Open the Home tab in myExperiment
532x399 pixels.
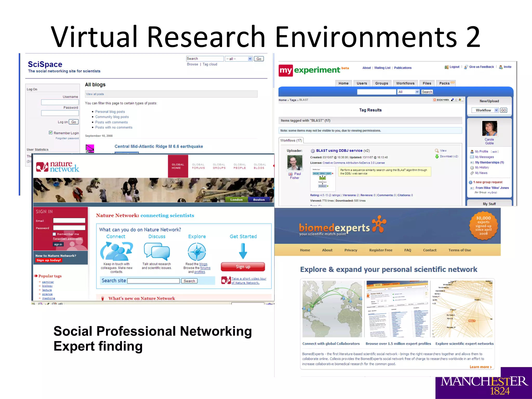point(343,83)
